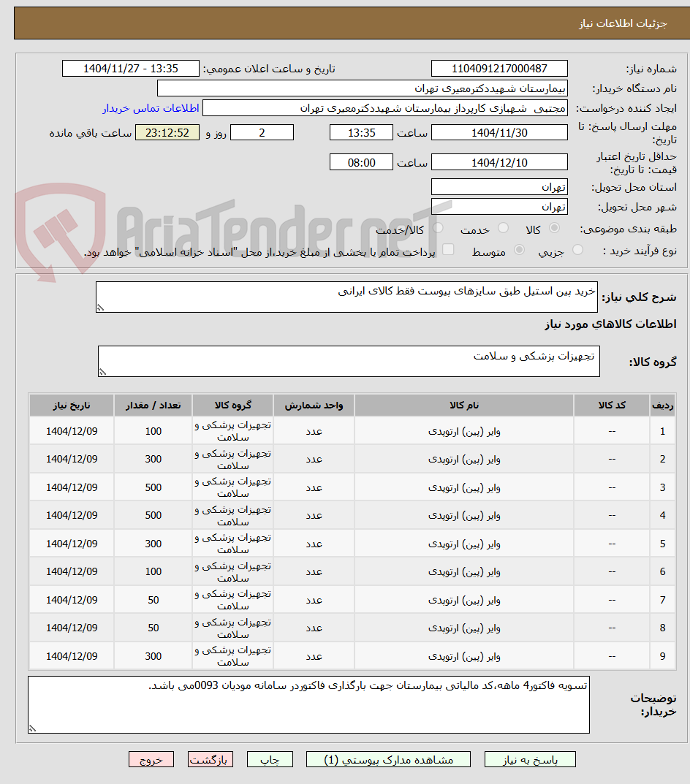Click the quantity 100 in row 1
This screenshot has width=690, height=784.
153,432
